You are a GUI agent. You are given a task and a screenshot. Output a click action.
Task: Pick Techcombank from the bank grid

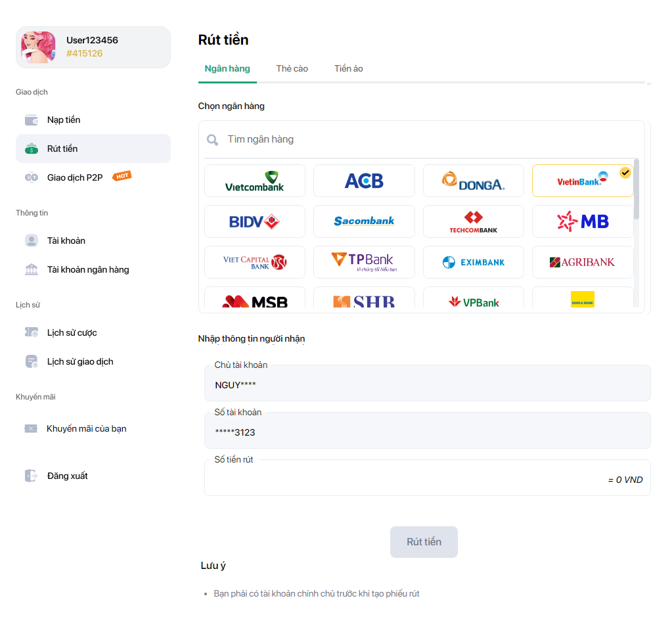click(x=473, y=221)
